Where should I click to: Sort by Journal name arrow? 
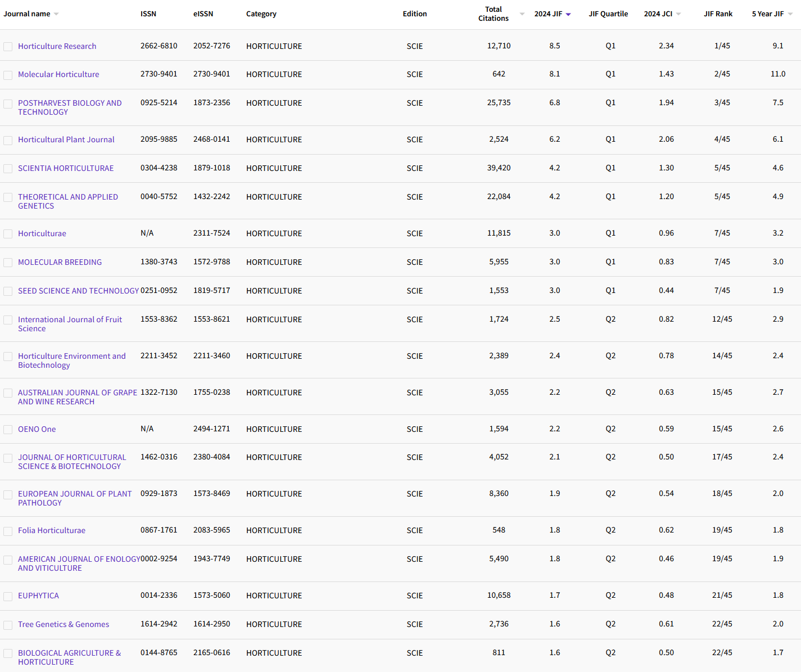tap(56, 14)
